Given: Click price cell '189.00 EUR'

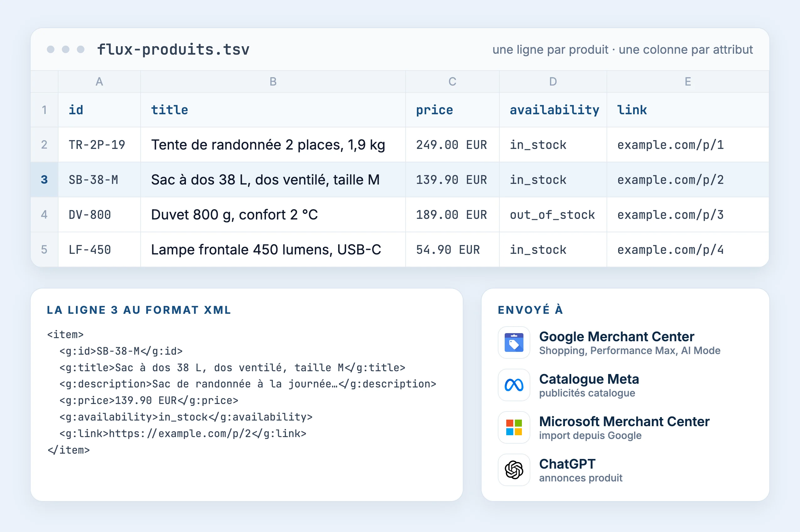Looking at the screenshot, I should (452, 215).
